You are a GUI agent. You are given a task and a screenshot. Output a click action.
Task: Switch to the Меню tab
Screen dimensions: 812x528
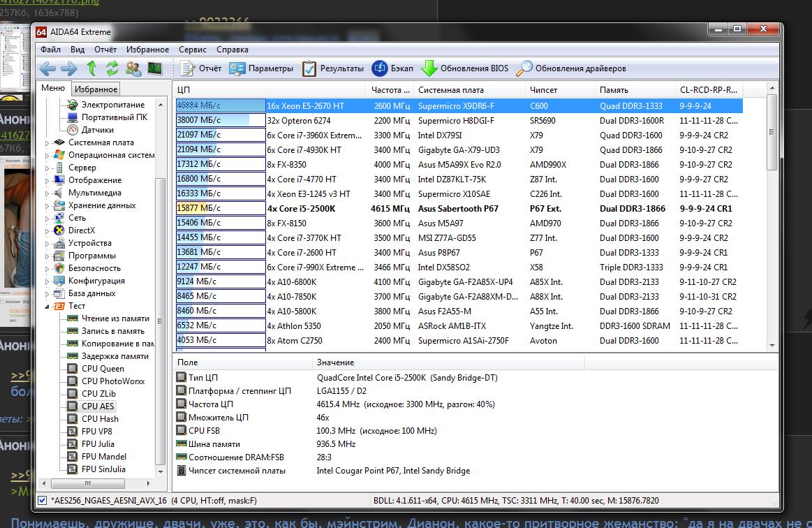coord(53,88)
